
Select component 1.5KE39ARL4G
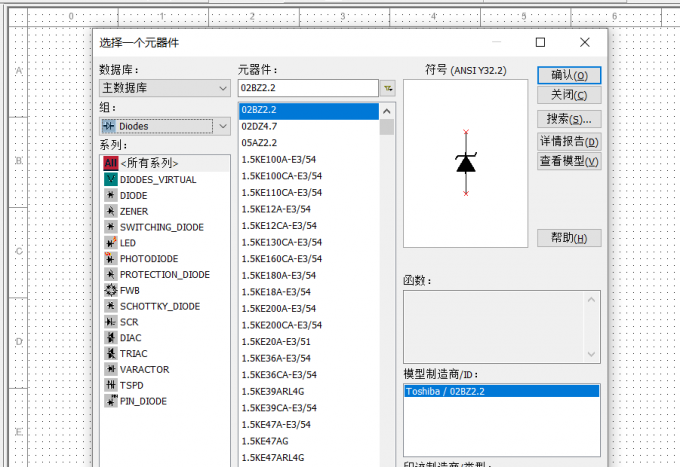coord(273,392)
